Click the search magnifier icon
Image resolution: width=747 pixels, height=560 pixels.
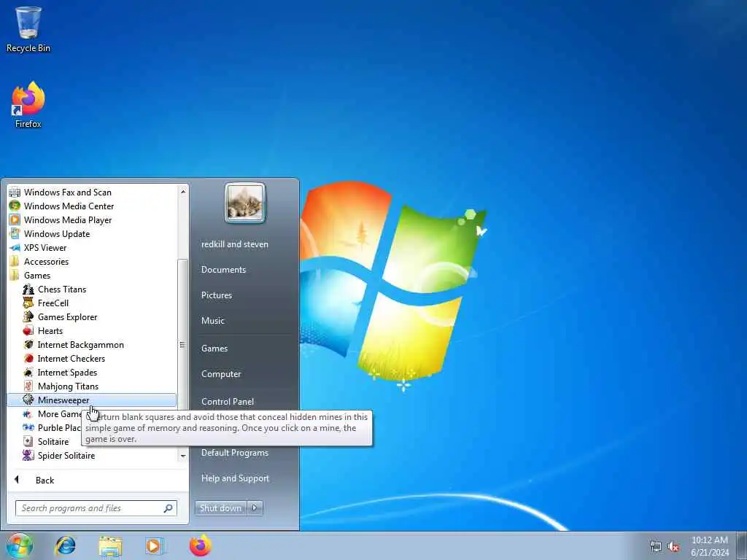169,508
